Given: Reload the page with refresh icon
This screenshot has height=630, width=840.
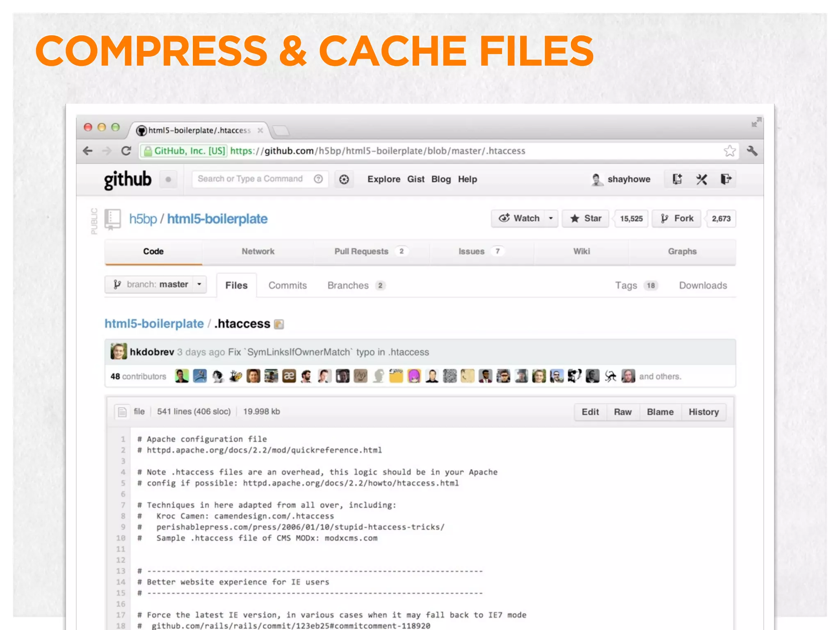Looking at the screenshot, I should click(126, 151).
